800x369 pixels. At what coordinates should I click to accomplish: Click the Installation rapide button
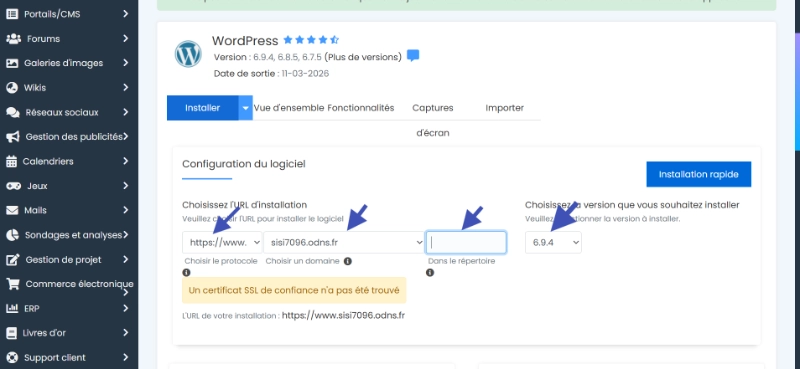coord(698,175)
